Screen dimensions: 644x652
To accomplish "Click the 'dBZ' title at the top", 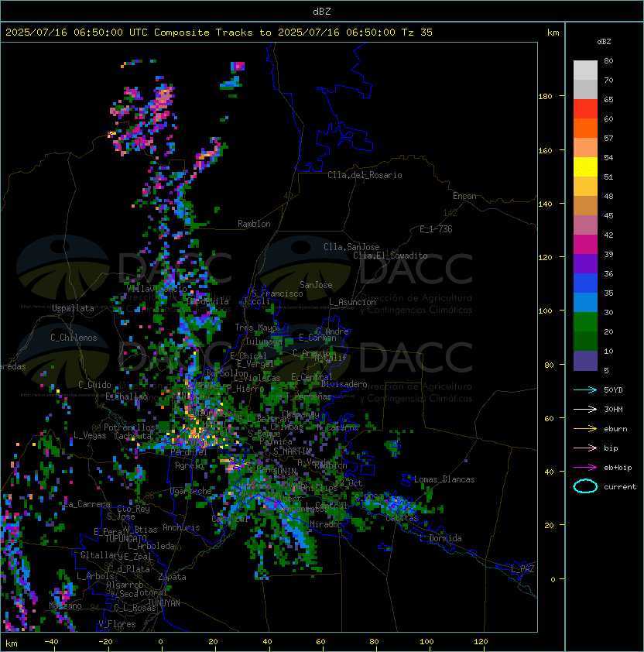I will coord(322,12).
